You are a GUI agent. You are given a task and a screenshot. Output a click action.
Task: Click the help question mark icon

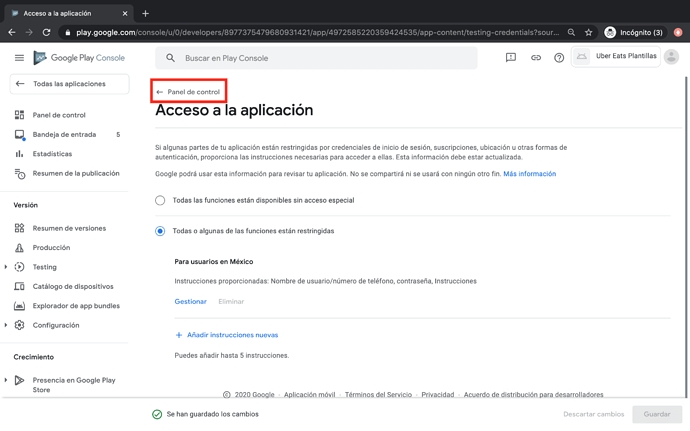(x=559, y=58)
